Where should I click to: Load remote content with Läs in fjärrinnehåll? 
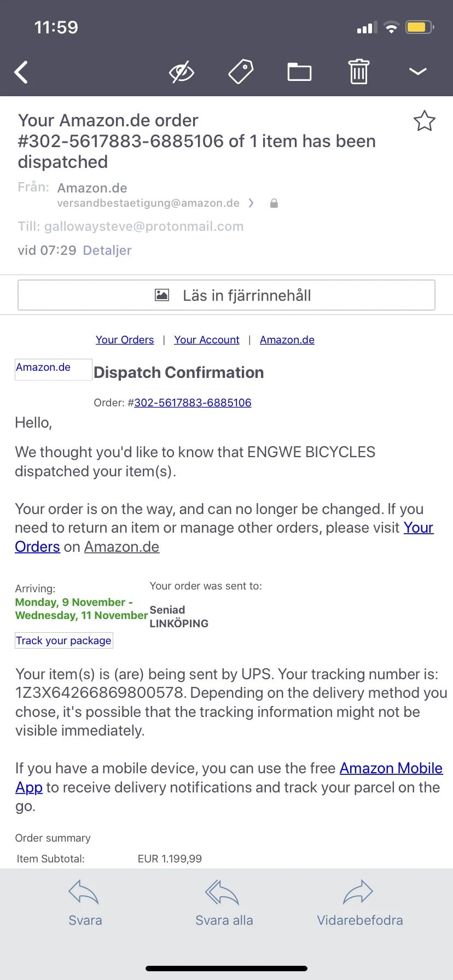click(226, 295)
